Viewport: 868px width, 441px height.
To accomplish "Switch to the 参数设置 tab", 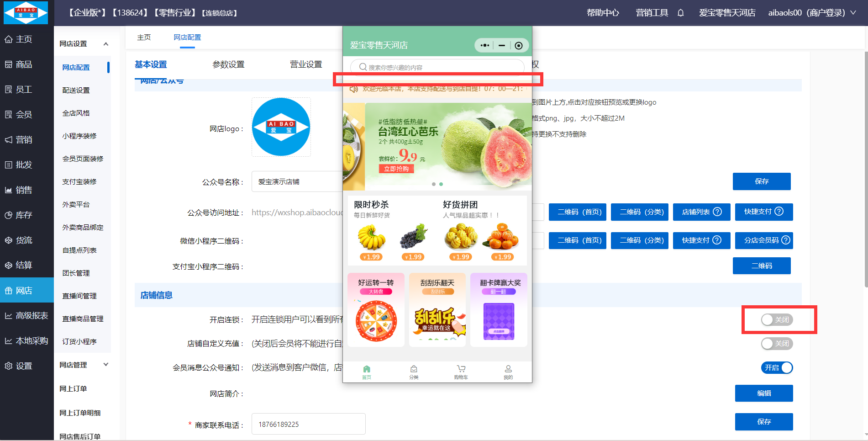I will click(x=228, y=64).
